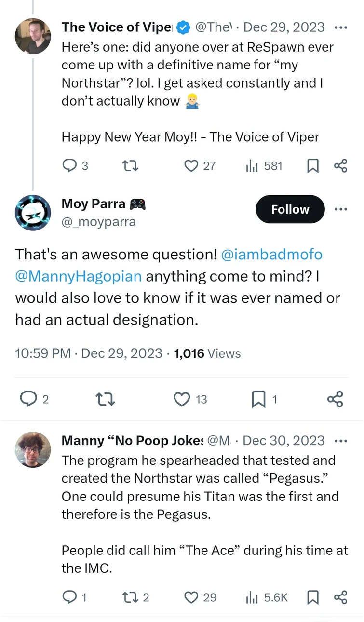Screen dimensions: 364x622
Task: Share The Voice of Viper's tweet
Action: click(x=340, y=166)
